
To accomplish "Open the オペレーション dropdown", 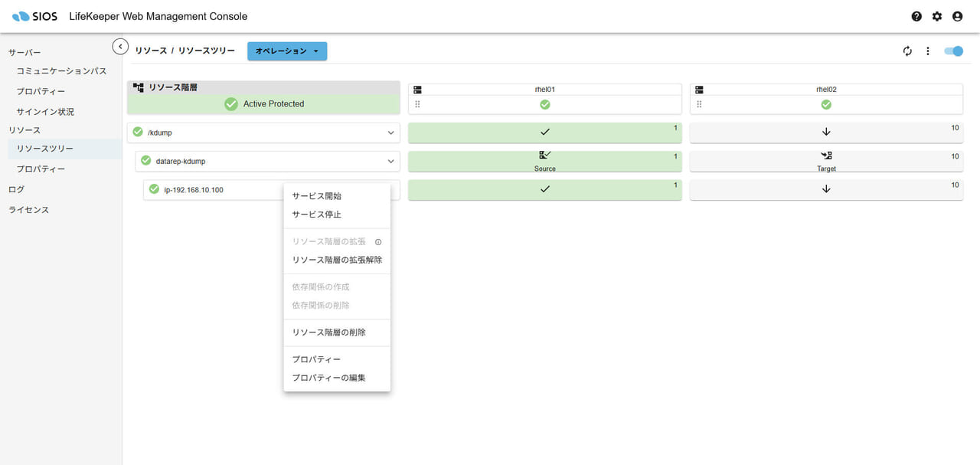I will (287, 51).
